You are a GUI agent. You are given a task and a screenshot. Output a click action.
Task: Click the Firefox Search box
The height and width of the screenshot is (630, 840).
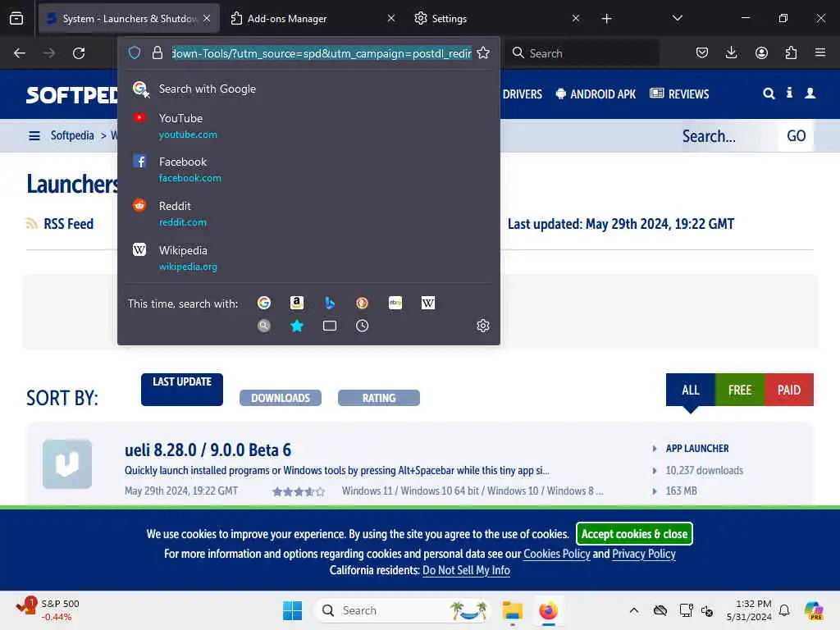point(582,53)
